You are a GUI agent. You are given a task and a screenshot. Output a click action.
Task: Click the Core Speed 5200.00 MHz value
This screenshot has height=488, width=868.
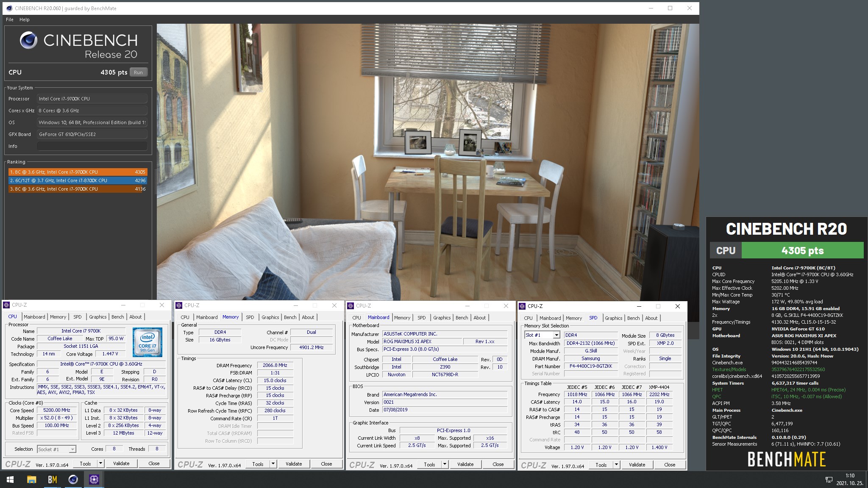pyautogui.click(x=57, y=410)
